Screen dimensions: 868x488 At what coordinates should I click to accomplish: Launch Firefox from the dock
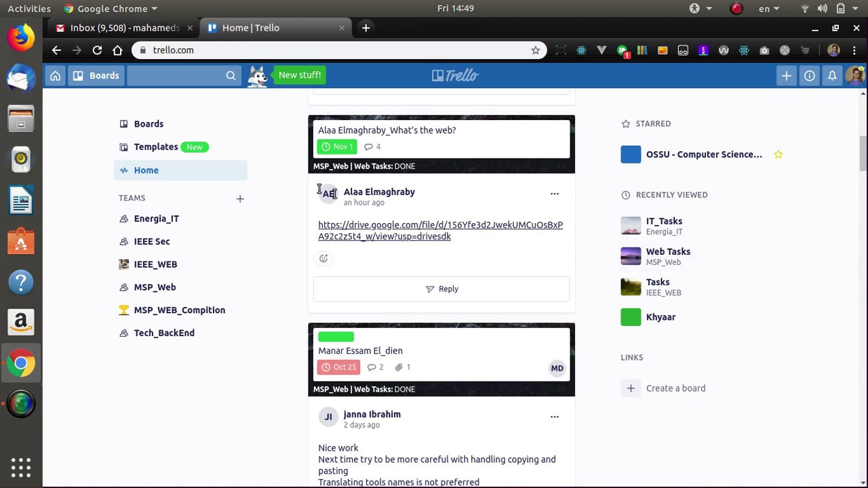[x=21, y=37]
